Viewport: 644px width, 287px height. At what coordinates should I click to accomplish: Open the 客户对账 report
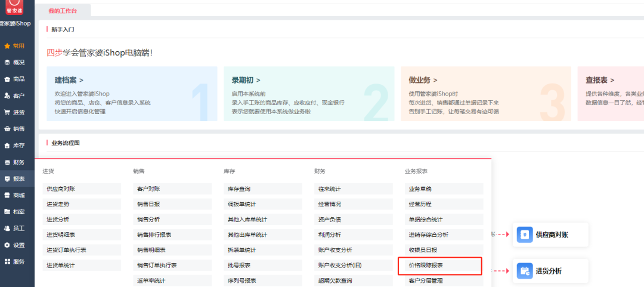click(172, 189)
